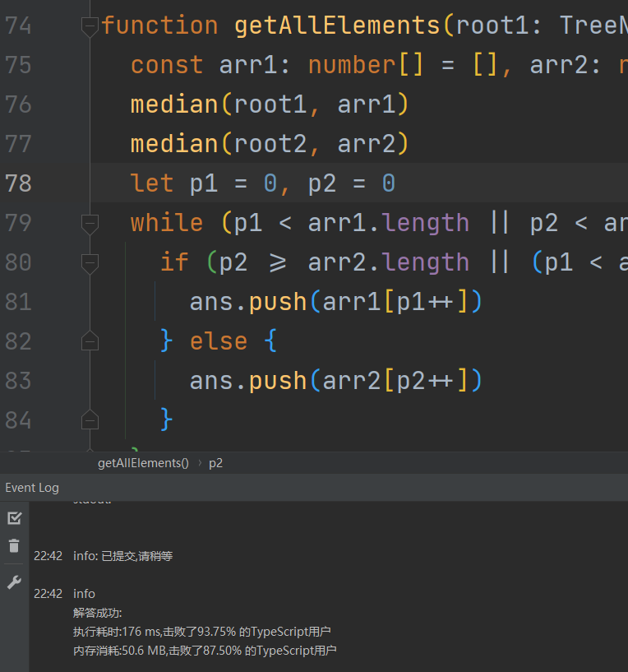Click the '内存消耗:50.6 MB' result line

[x=205, y=651]
